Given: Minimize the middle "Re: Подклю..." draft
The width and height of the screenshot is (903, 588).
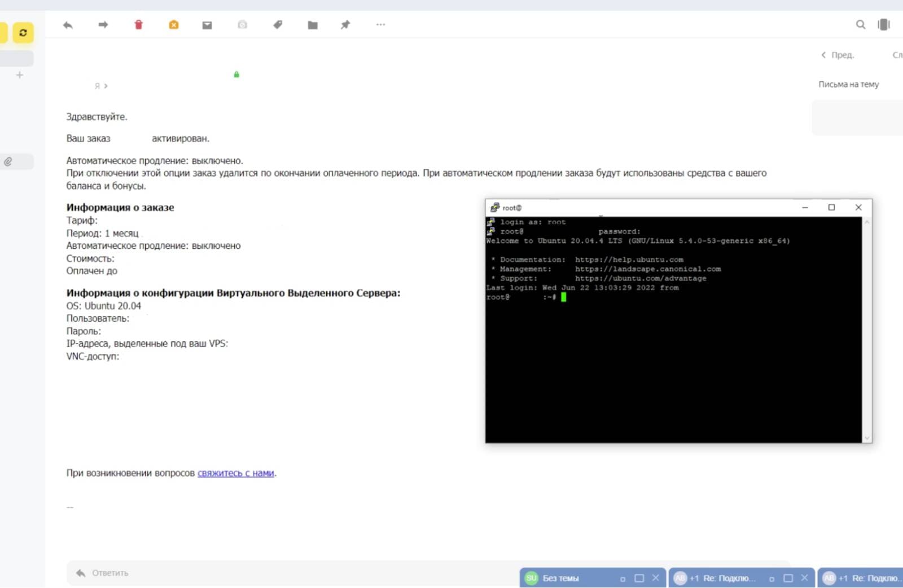Looking at the screenshot, I should click(772, 579).
